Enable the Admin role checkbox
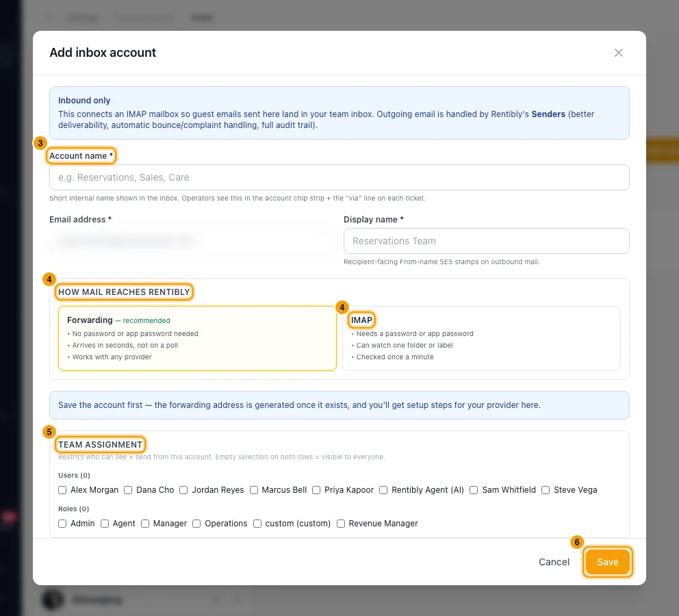679x616 pixels. pos(62,524)
